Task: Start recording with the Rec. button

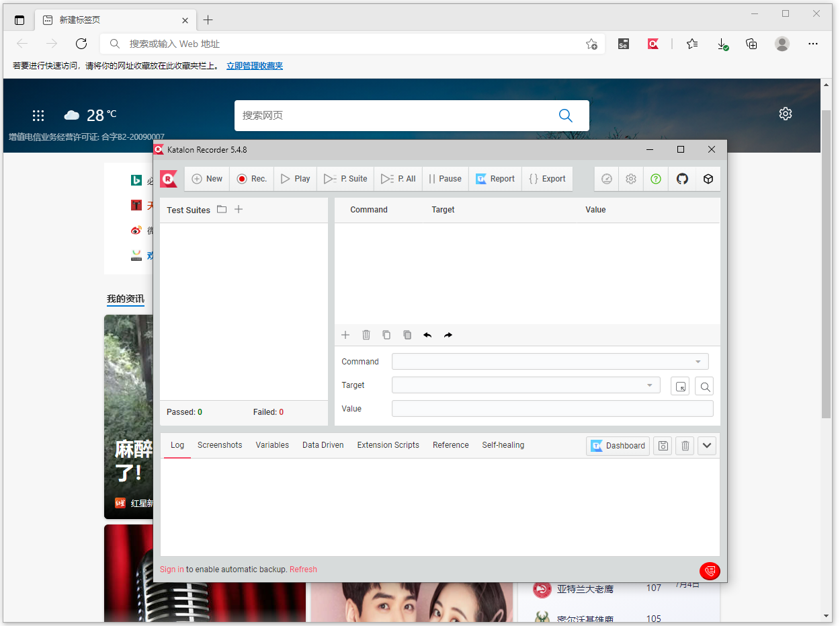Action: pos(252,179)
